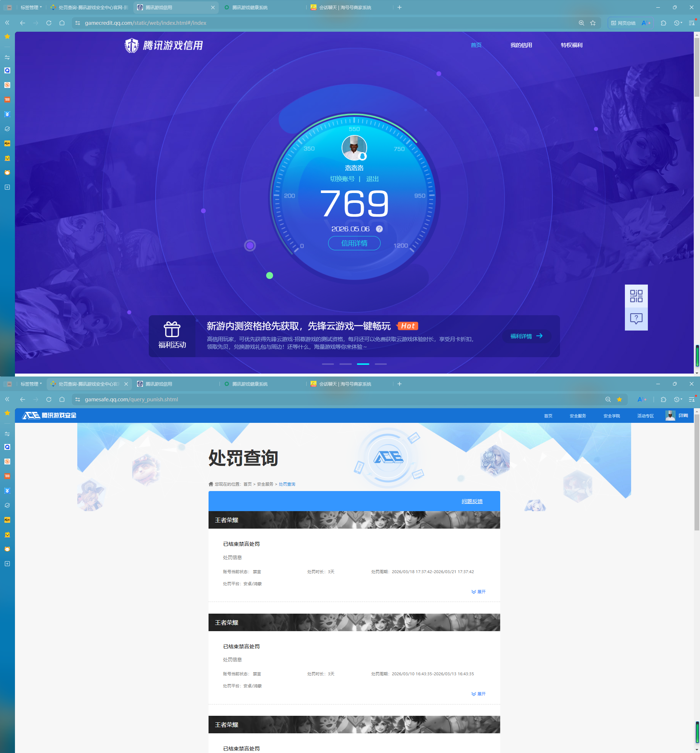Click the top browser's vertical scrollbar thumb

[697, 67]
